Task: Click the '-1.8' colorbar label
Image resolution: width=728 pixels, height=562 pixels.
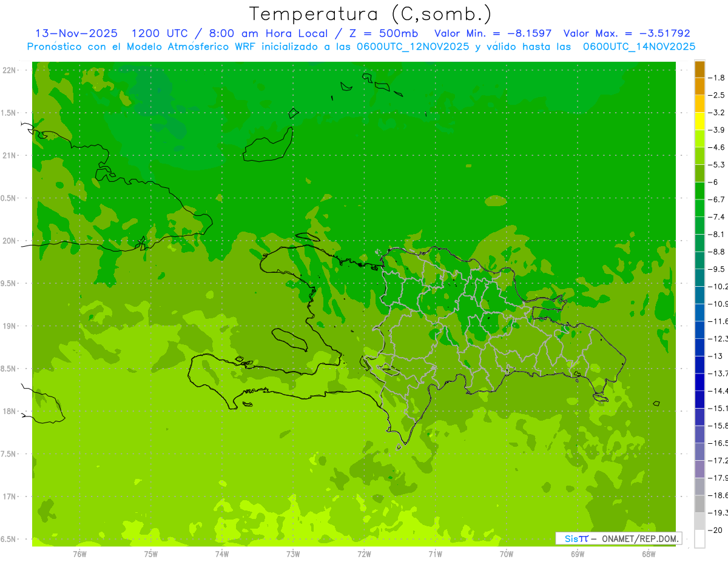Action: [716, 78]
